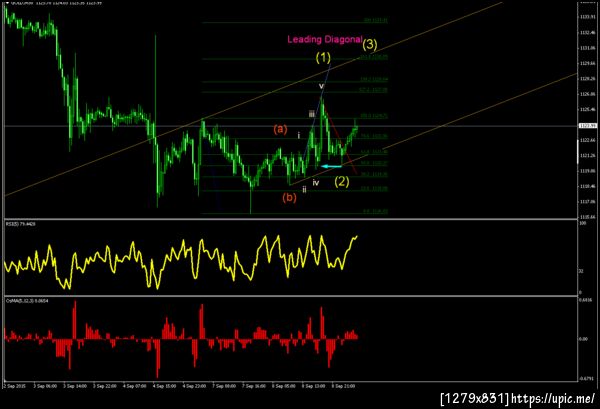Click the '2 Sep 2015' date label
This screenshot has height=409, width=600.
pyautogui.click(x=15, y=386)
